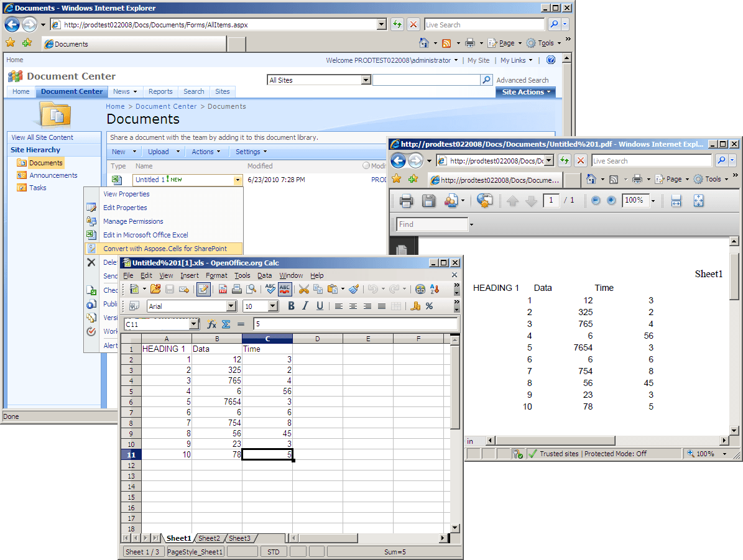Click the Spellcheck ABC checkmark icon
The image size is (743, 560).
(x=270, y=289)
